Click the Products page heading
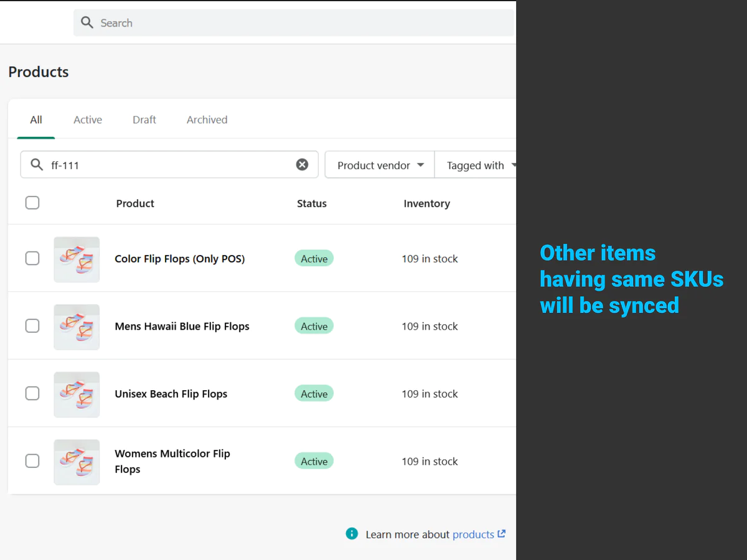Image resolution: width=747 pixels, height=560 pixels. pos(39,72)
